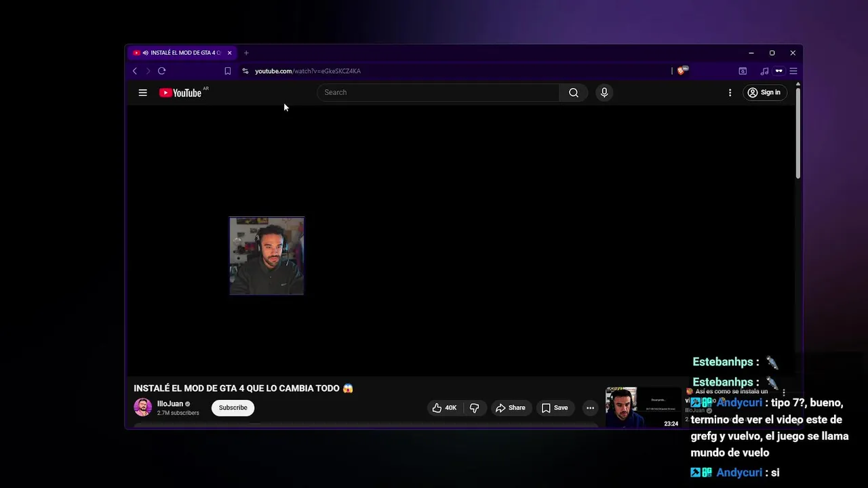Open a new browser tab
The height and width of the screenshot is (488, 868).
pyautogui.click(x=246, y=53)
